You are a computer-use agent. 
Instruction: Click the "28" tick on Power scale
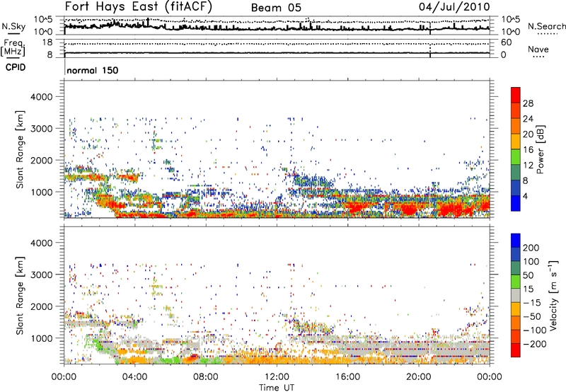528,103
